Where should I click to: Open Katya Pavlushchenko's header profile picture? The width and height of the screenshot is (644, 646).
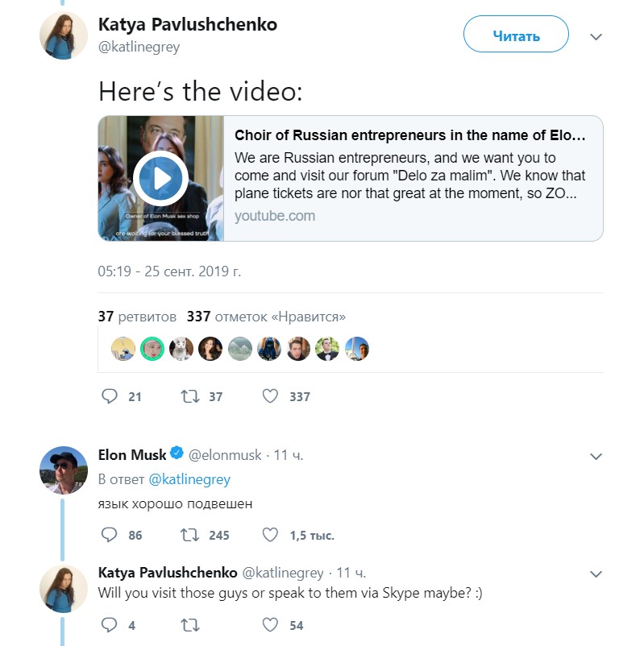point(64,35)
